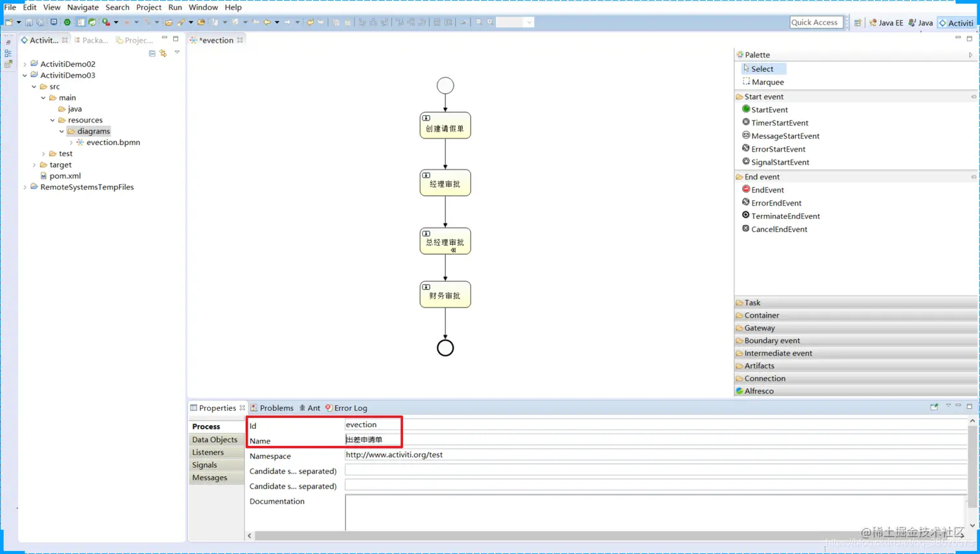Expand the Gateway palette drawer
This screenshot has height=554, width=980.
pyautogui.click(x=856, y=328)
